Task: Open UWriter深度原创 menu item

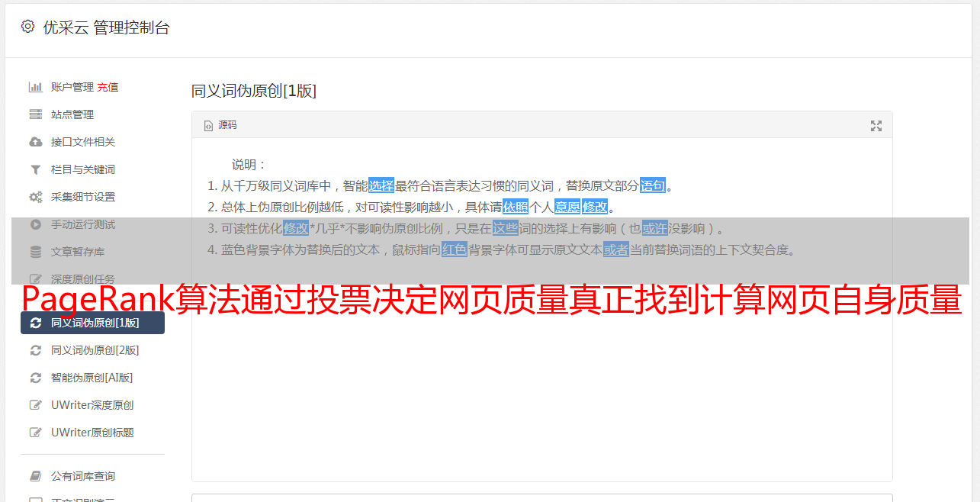Action: point(92,405)
